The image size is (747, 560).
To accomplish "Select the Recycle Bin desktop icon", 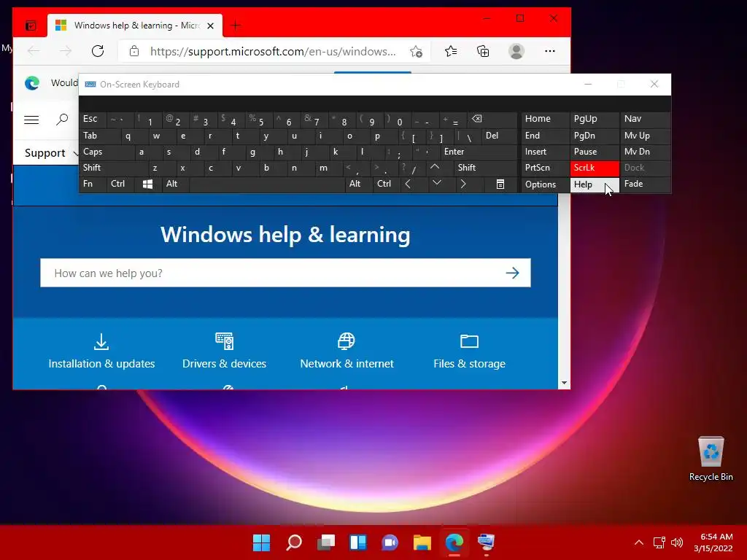I will click(711, 459).
